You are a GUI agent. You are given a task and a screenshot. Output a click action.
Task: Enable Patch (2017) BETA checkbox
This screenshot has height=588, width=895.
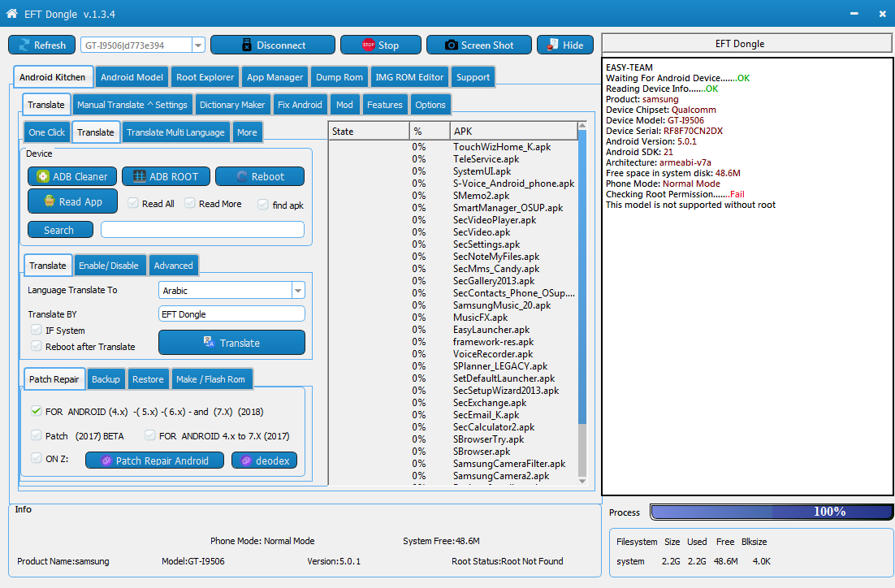coord(36,435)
